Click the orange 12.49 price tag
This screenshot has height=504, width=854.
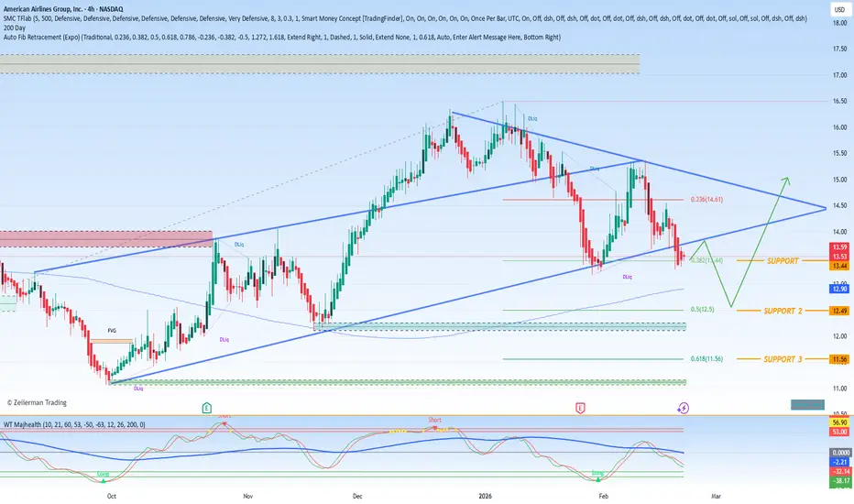(839, 311)
